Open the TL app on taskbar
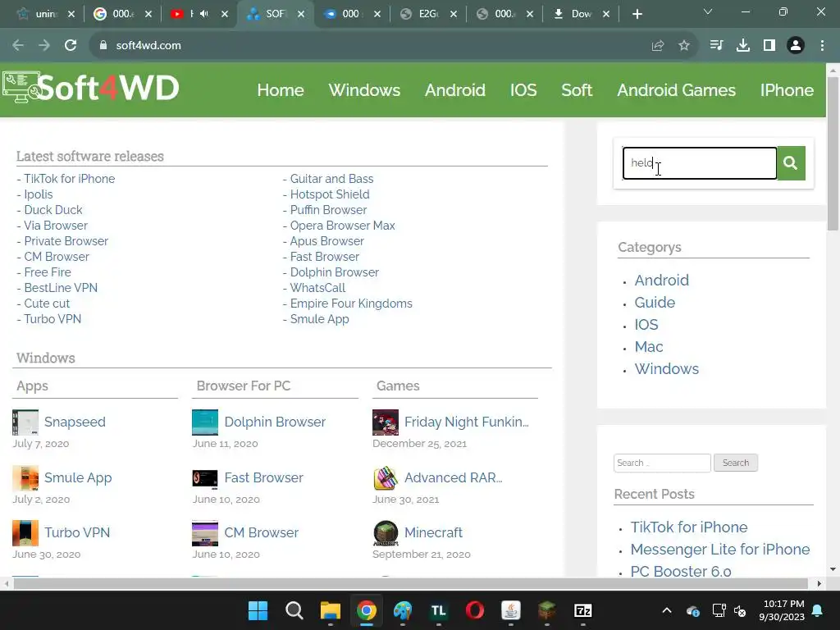The height and width of the screenshot is (630, 840). (x=439, y=610)
